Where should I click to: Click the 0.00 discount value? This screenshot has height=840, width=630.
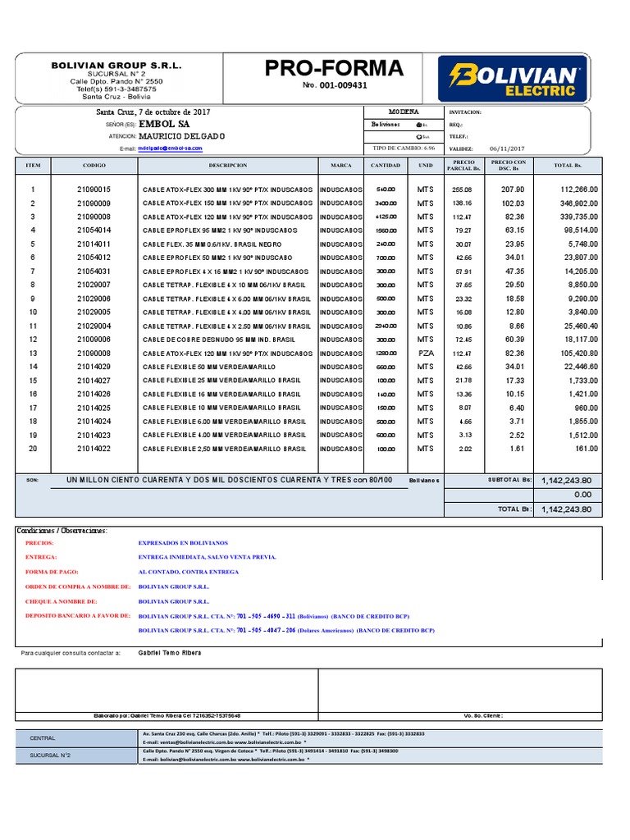[x=583, y=495]
